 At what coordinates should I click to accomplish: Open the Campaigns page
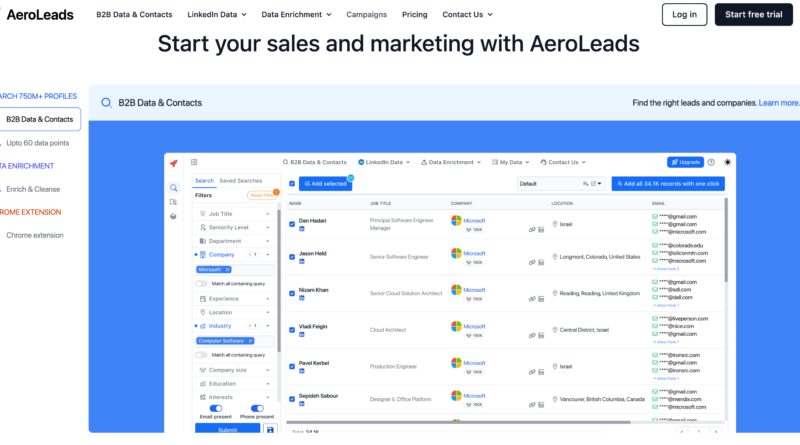click(366, 14)
